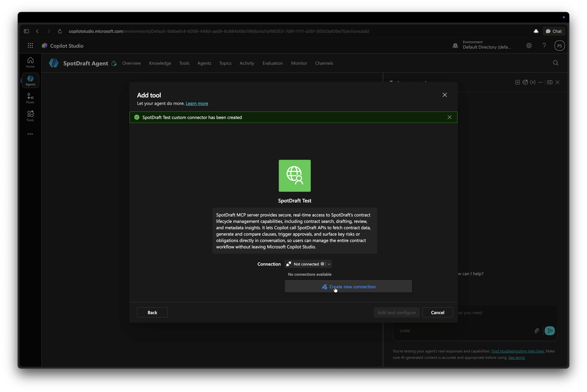Open the browser Chat button
The height and width of the screenshot is (392, 587).
coord(554,31)
